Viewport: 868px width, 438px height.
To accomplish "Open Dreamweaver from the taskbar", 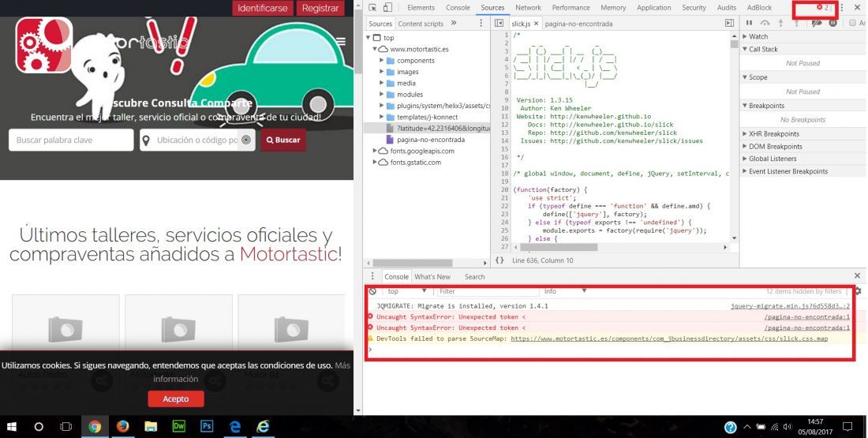I will [x=179, y=427].
